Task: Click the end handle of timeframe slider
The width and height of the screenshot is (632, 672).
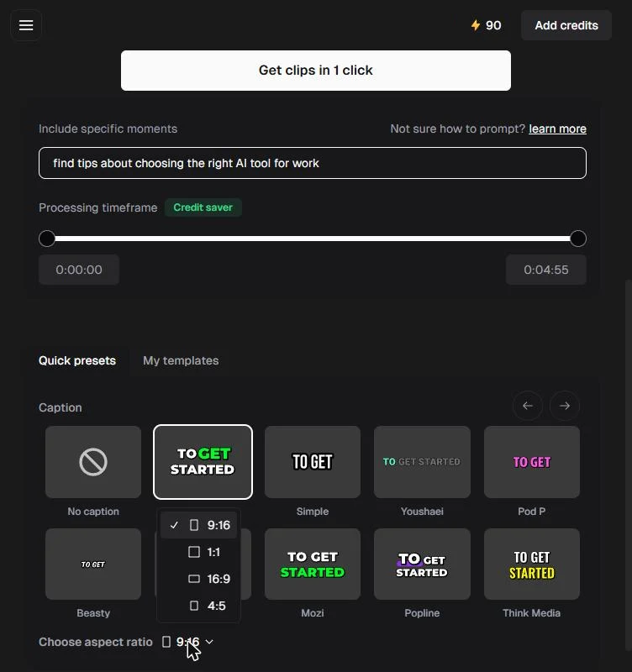Action: coord(578,239)
